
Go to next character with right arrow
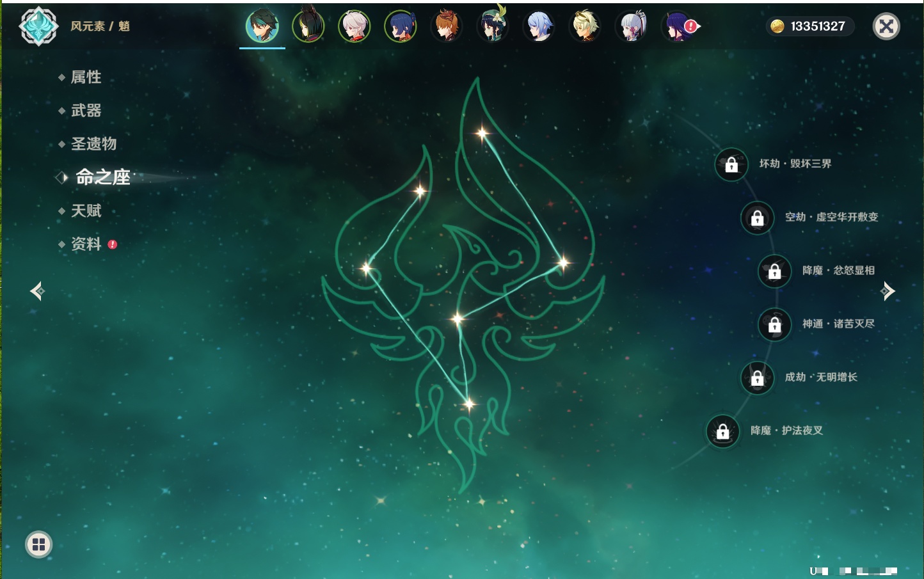click(888, 291)
